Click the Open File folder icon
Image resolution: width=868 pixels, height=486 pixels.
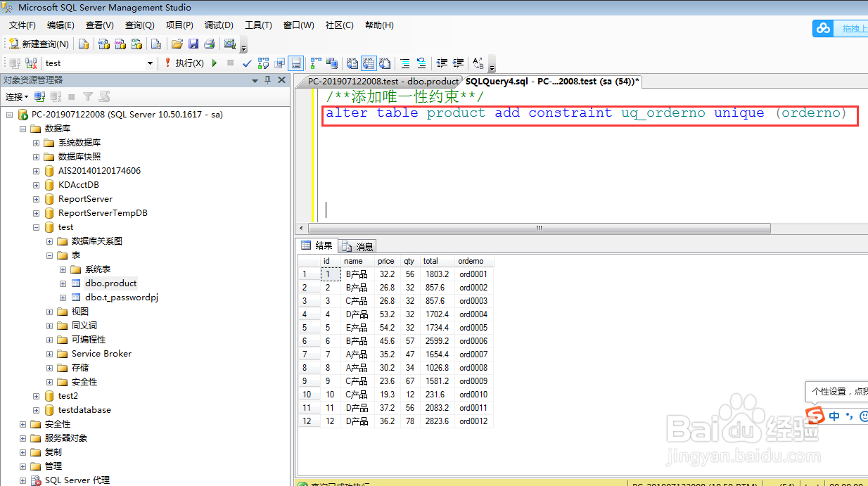(177, 44)
